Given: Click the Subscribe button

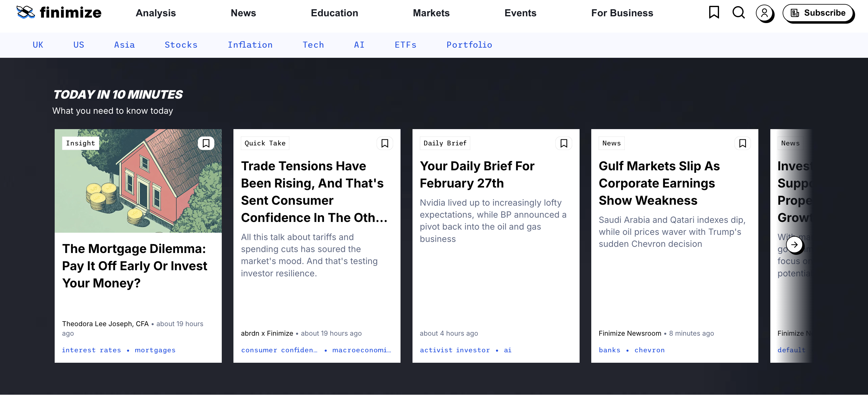Looking at the screenshot, I should 818,13.
